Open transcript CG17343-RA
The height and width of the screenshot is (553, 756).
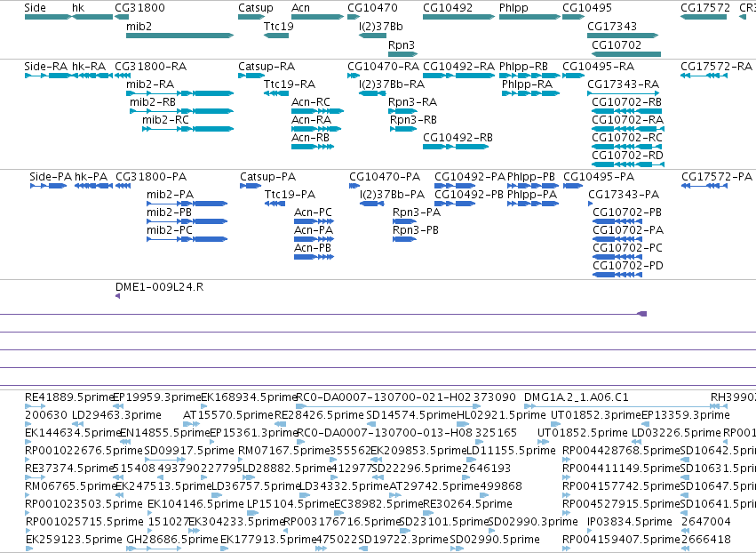tap(623, 93)
